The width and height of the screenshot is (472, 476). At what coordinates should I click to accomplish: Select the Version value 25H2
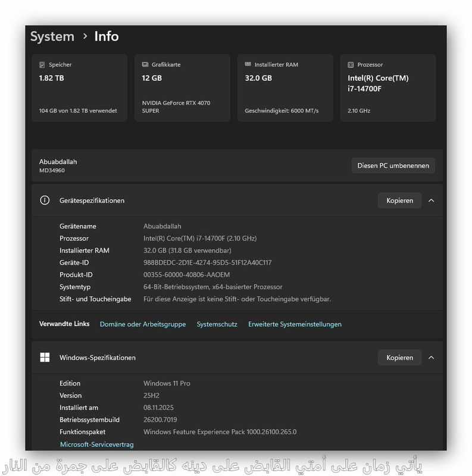[x=151, y=396]
